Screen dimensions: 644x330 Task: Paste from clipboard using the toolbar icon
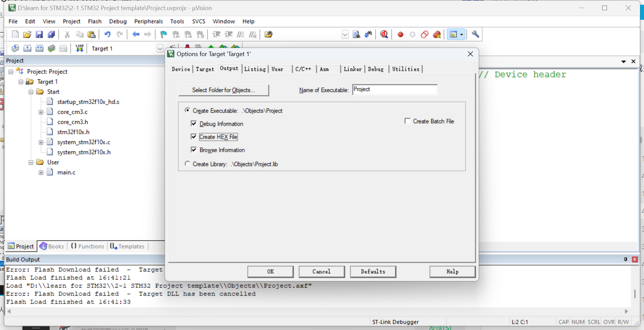pyautogui.click(x=91, y=34)
